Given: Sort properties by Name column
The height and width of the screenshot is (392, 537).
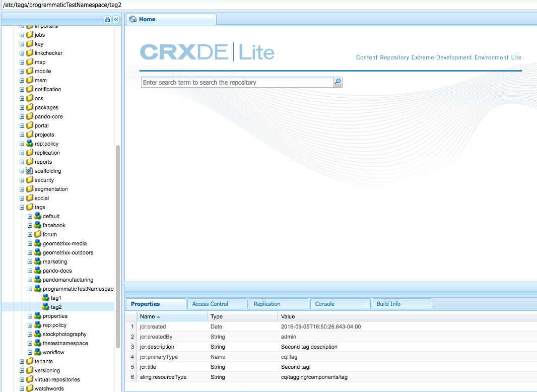Looking at the screenshot, I should (172, 316).
